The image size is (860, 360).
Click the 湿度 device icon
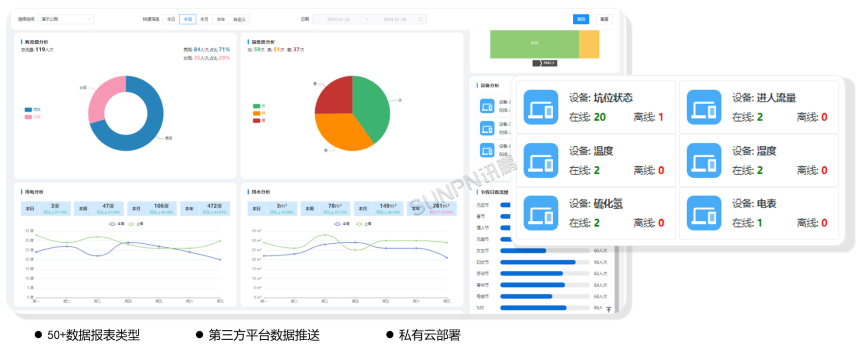[x=704, y=160]
